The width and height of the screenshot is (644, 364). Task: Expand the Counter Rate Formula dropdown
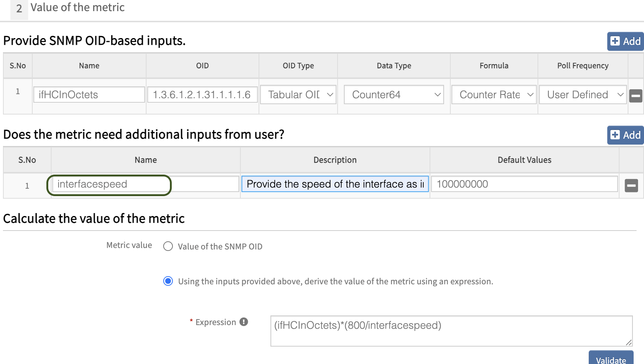pos(494,95)
